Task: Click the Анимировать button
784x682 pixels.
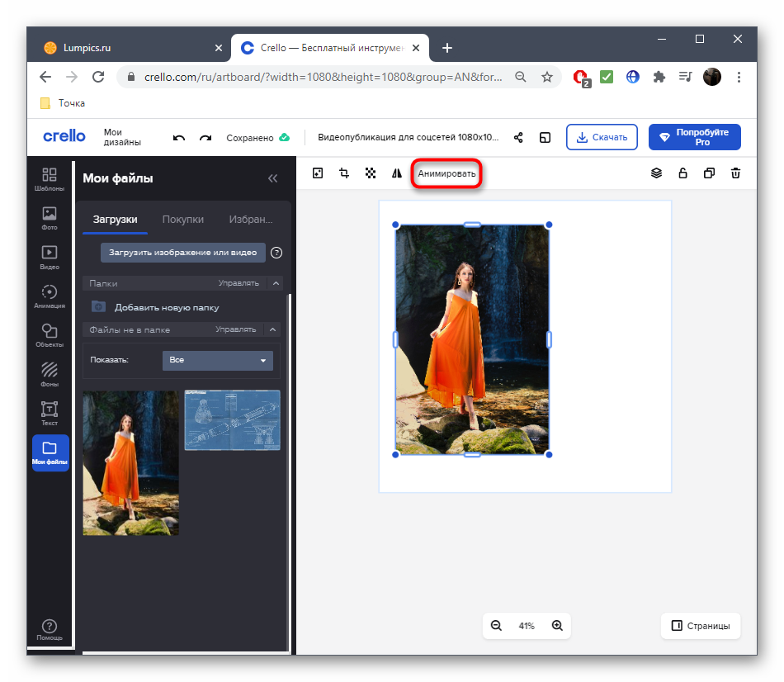Action: (x=446, y=173)
